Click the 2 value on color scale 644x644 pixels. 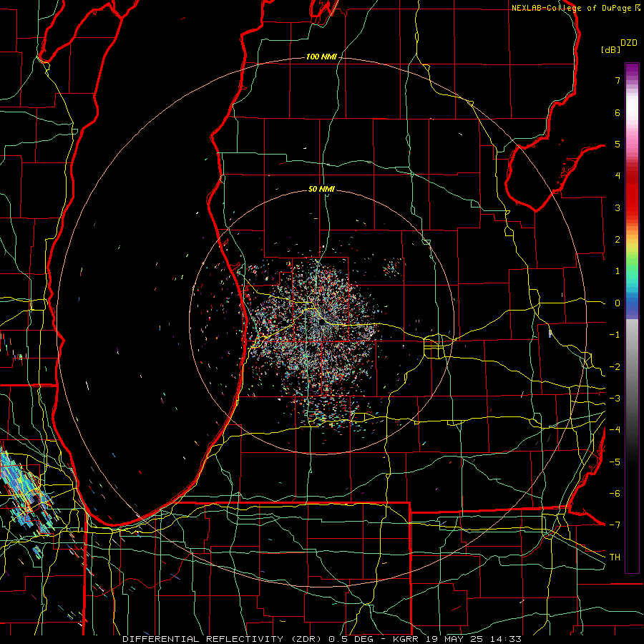(x=618, y=240)
